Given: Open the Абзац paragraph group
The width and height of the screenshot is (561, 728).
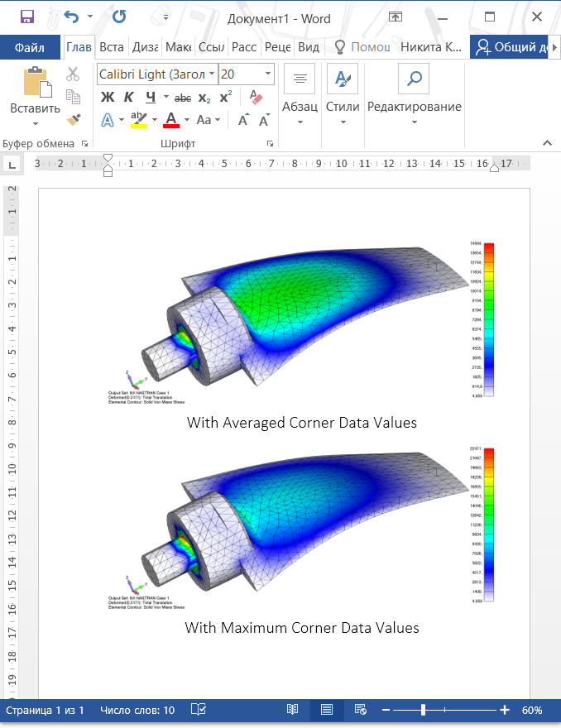Looking at the screenshot, I should click(300, 95).
